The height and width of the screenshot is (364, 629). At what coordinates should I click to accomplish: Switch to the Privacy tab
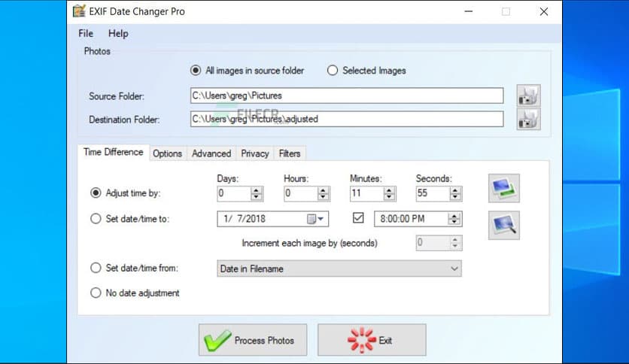[x=255, y=153]
